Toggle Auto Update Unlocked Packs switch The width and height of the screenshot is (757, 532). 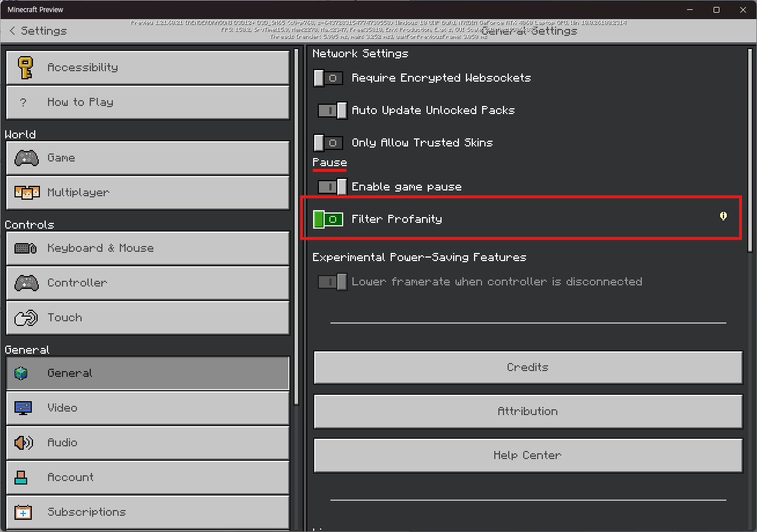[x=332, y=111]
